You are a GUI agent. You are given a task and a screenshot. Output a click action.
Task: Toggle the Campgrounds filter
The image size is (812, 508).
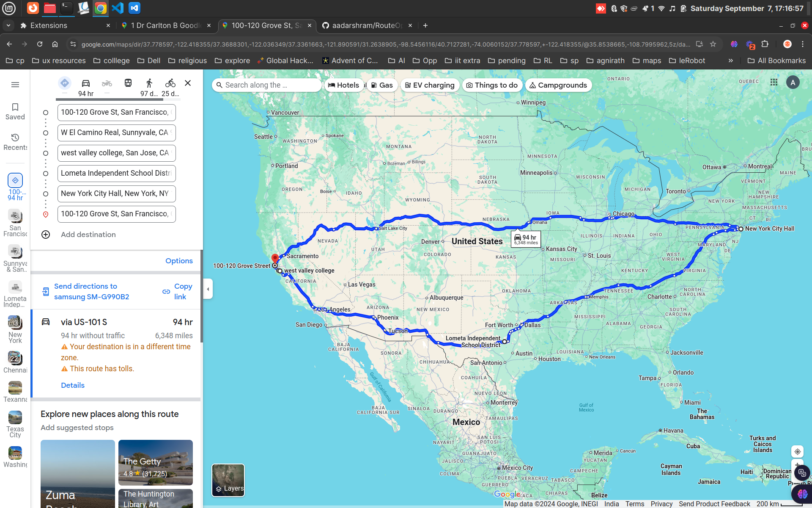click(558, 85)
